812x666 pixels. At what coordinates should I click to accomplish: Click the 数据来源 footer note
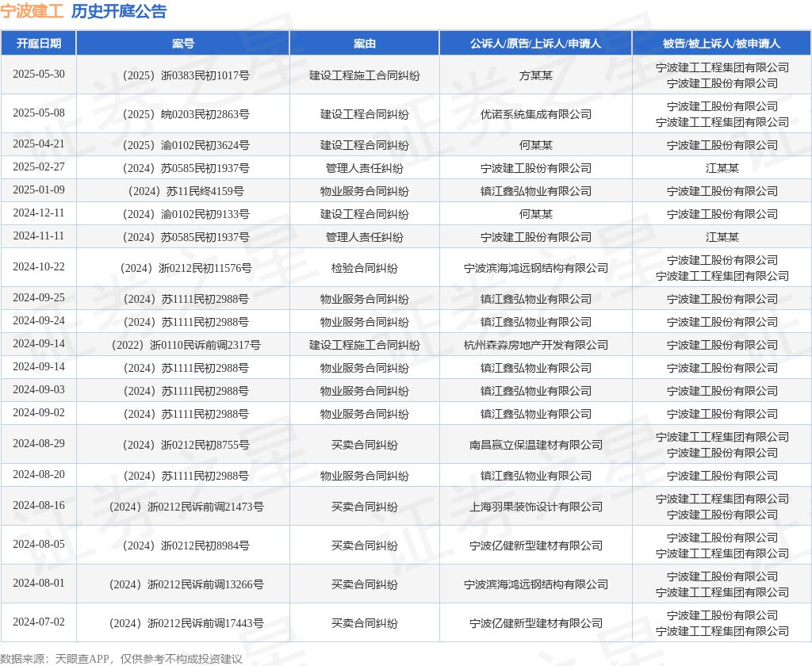pos(121,659)
